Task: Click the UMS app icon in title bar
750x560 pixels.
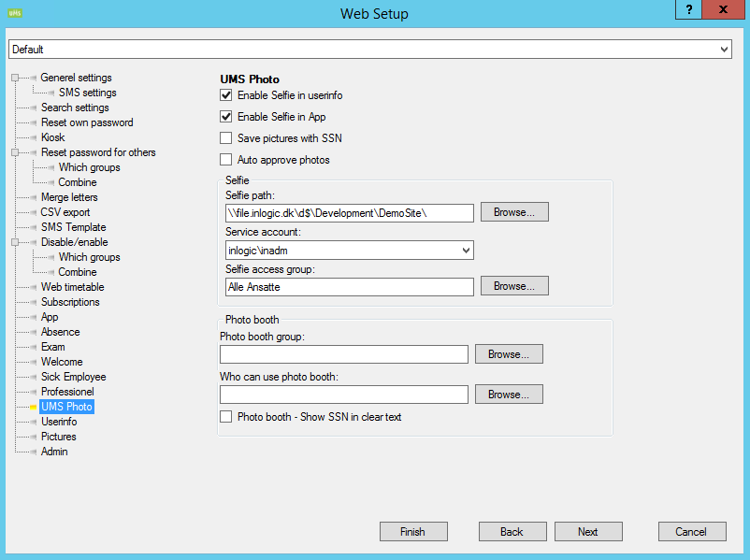Action: (x=14, y=13)
